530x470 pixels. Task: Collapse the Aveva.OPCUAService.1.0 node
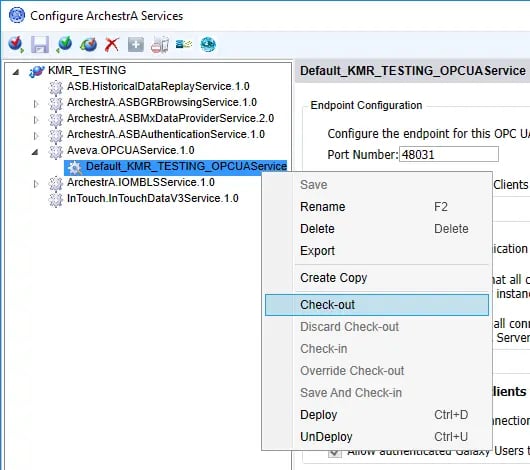pyautogui.click(x=35, y=152)
